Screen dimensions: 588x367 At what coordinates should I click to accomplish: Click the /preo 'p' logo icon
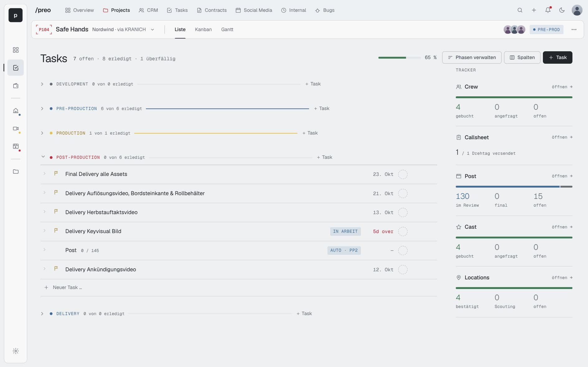(x=16, y=15)
